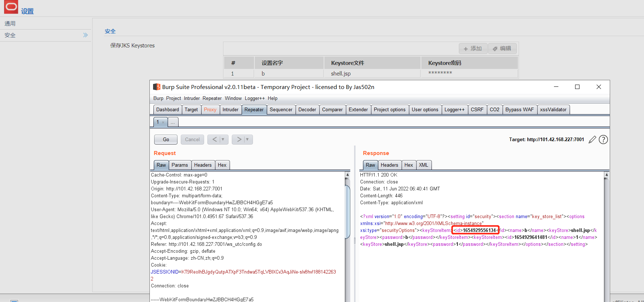This screenshot has width=644, height=302.
Task: Click the Keystore文件 column header
Action: coord(372,63)
